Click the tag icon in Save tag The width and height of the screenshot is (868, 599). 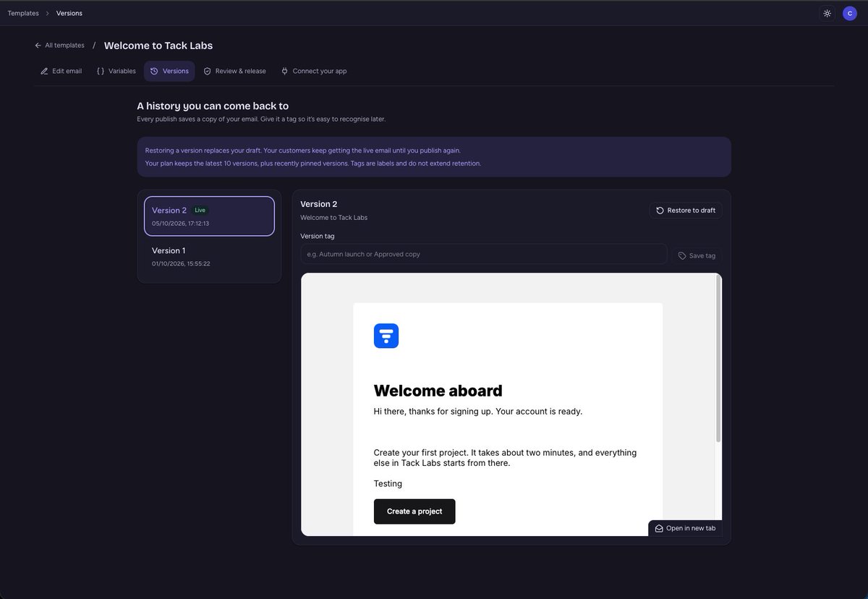click(x=682, y=255)
